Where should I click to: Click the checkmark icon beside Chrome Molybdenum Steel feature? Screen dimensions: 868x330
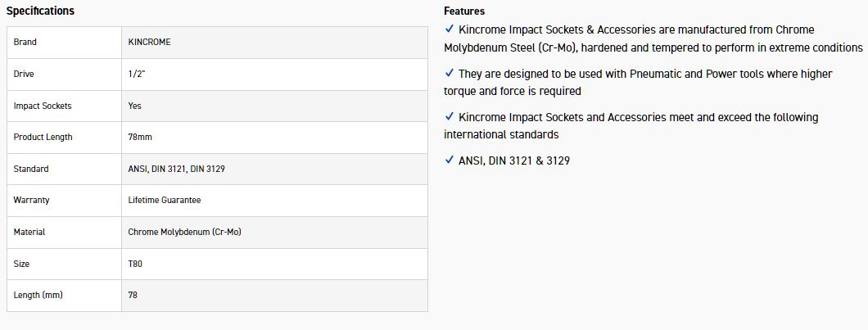[x=449, y=29]
